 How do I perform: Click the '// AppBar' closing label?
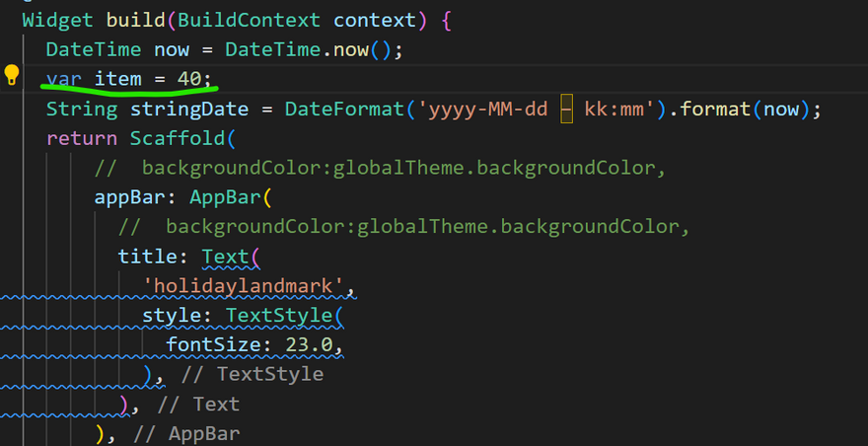186,434
